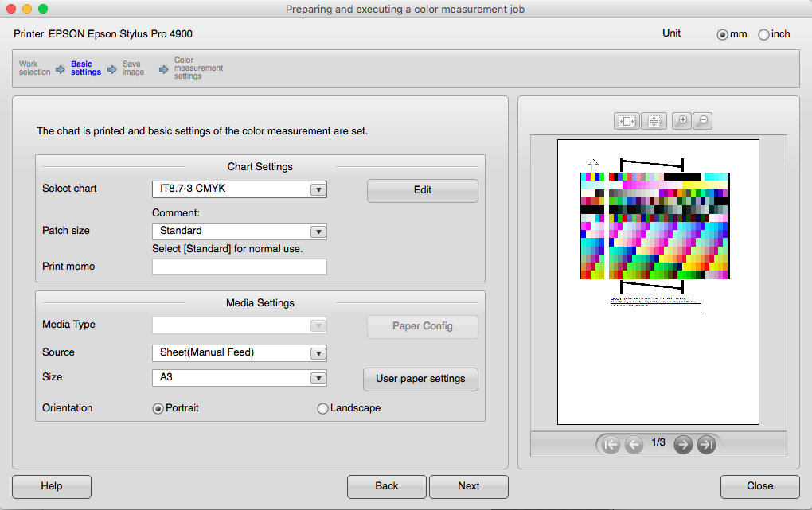Viewport: 812px width, 510px height.
Task: Click the printer name EPSON Epson Stylus Pro 4900
Action: click(x=121, y=34)
